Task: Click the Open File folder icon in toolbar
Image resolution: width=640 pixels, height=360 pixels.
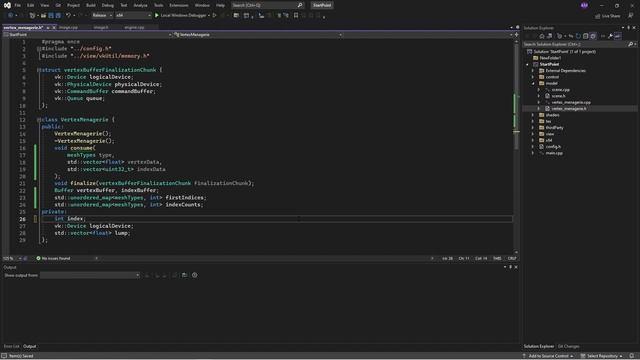Action: tap(43, 16)
